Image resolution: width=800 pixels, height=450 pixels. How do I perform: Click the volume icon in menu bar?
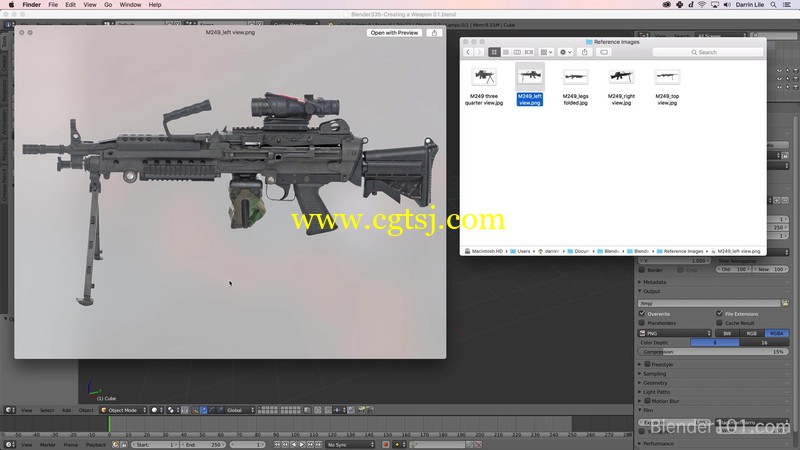727,5
